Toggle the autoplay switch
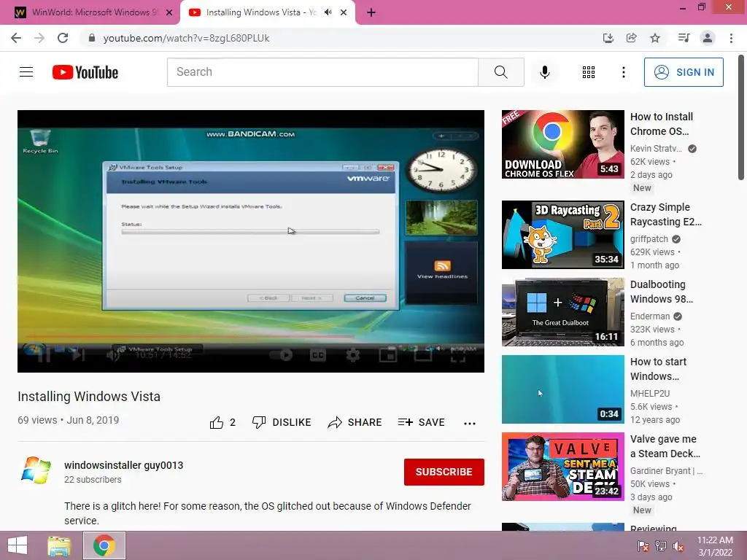The height and width of the screenshot is (560, 747). point(281,355)
